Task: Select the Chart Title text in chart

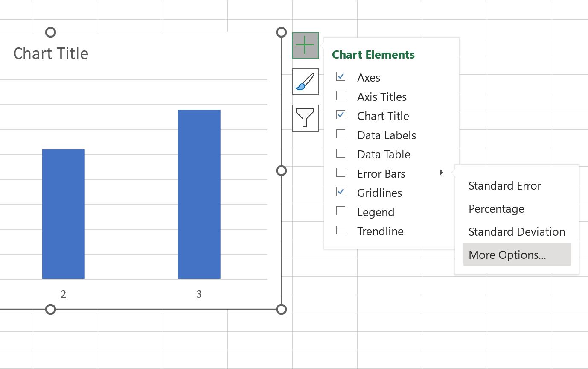Action: point(51,53)
